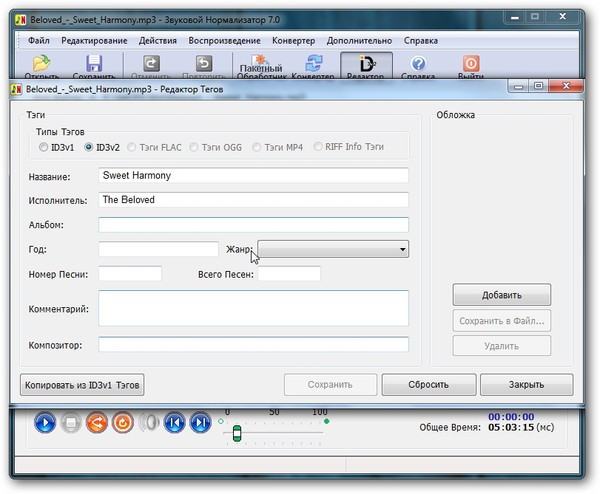This screenshot has height=494, width=600.
Task: Open the Converter (Конвертер) toolbar icon
Action: coord(312,67)
